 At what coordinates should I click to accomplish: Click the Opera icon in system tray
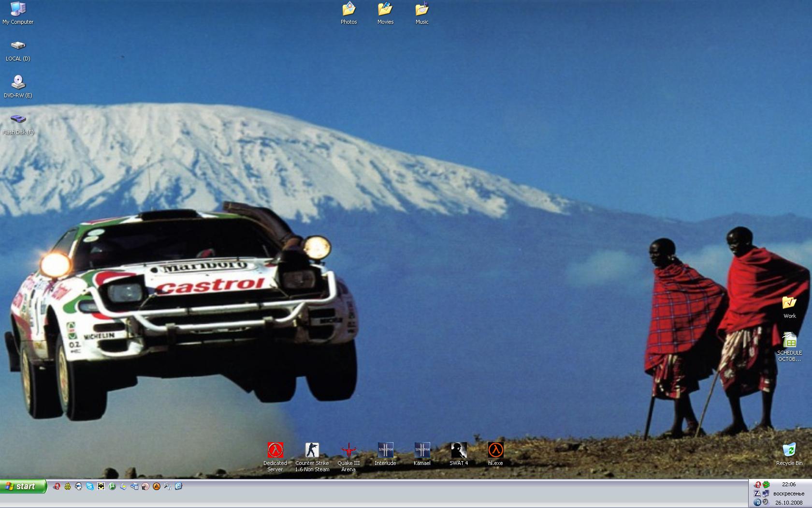[x=758, y=485]
